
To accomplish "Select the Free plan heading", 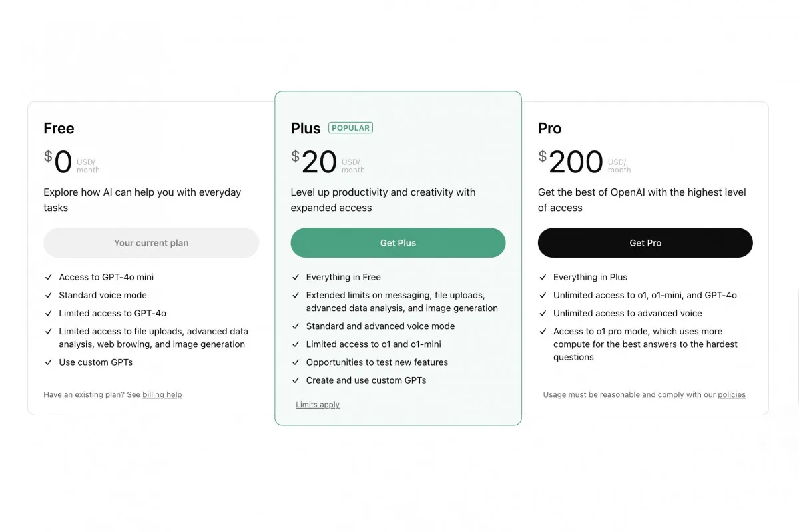I will (59, 128).
